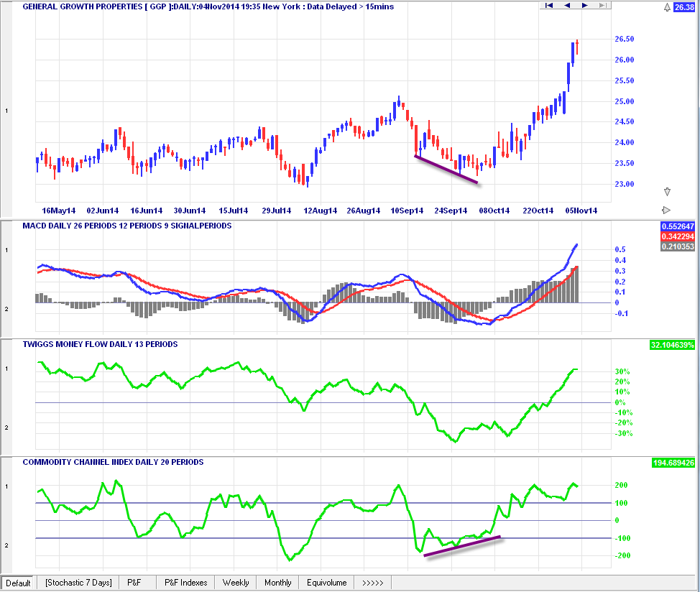Screen dimensions: 700x592
Task: Click right-pointing arrow beside date axis
Action: 666,210
